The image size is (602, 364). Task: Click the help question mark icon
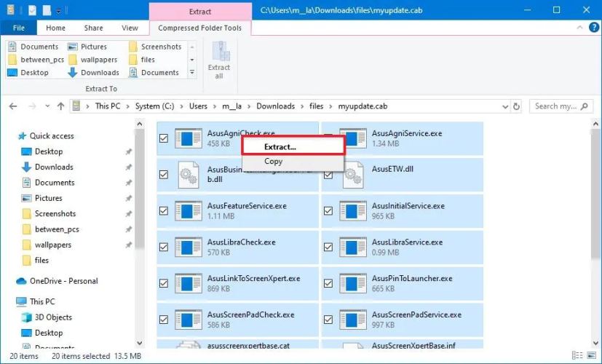(x=593, y=28)
